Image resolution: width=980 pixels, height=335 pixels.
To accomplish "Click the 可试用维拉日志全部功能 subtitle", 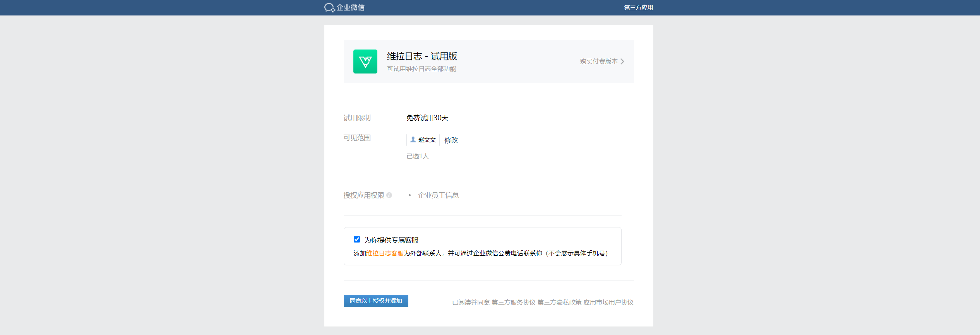I will click(421, 69).
